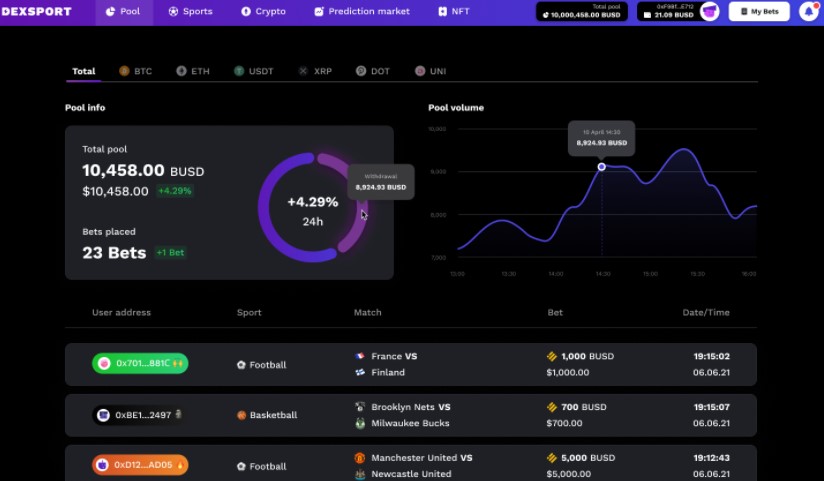Select the BTC tab

pyautogui.click(x=136, y=71)
